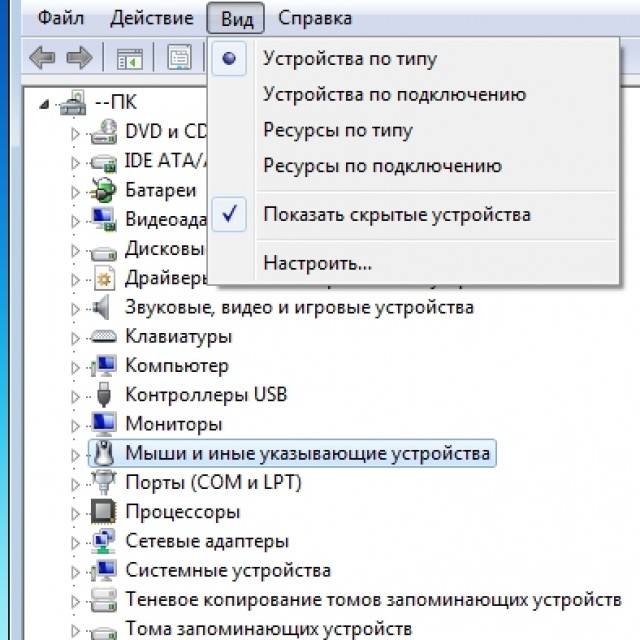This screenshot has width=640, height=640.
Task: Select the Клавиатуры tree row
Action: (178, 337)
